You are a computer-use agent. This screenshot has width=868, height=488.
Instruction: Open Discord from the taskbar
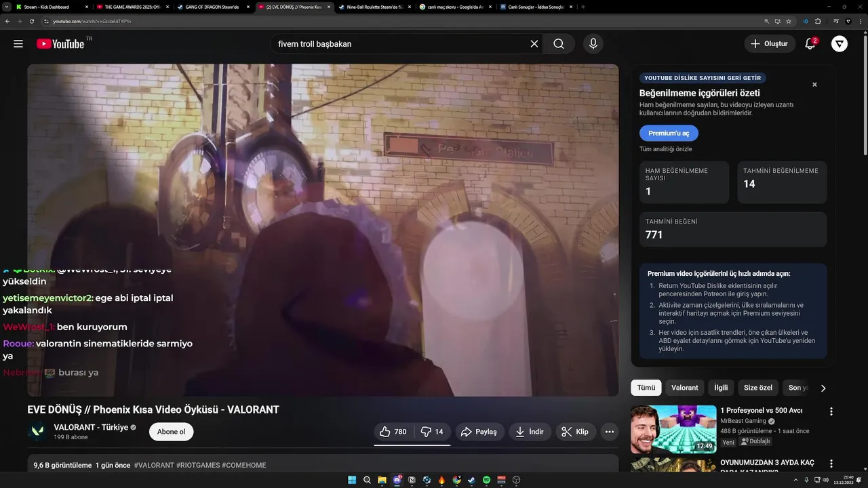tap(397, 480)
